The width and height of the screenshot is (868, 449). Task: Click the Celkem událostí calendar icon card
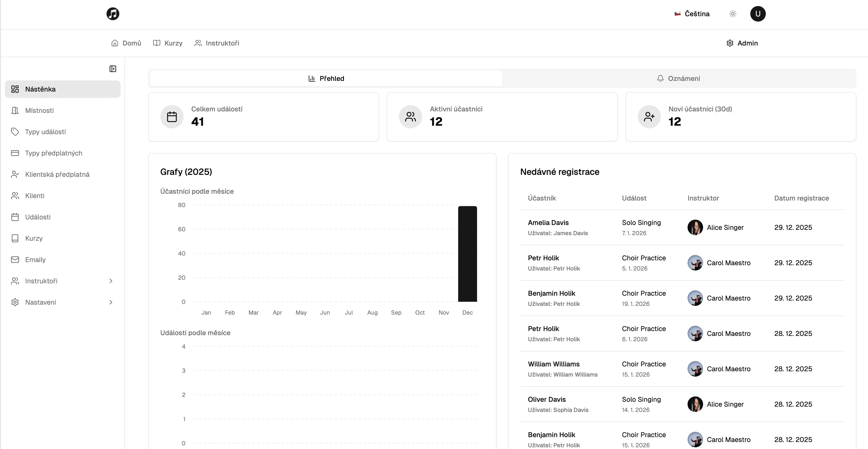click(x=172, y=116)
